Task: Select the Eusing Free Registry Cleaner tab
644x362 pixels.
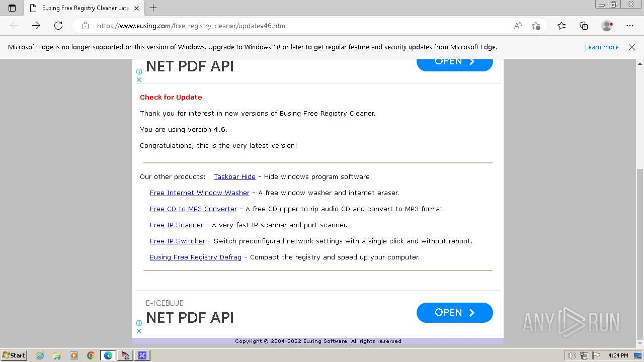Action: pos(85,8)
